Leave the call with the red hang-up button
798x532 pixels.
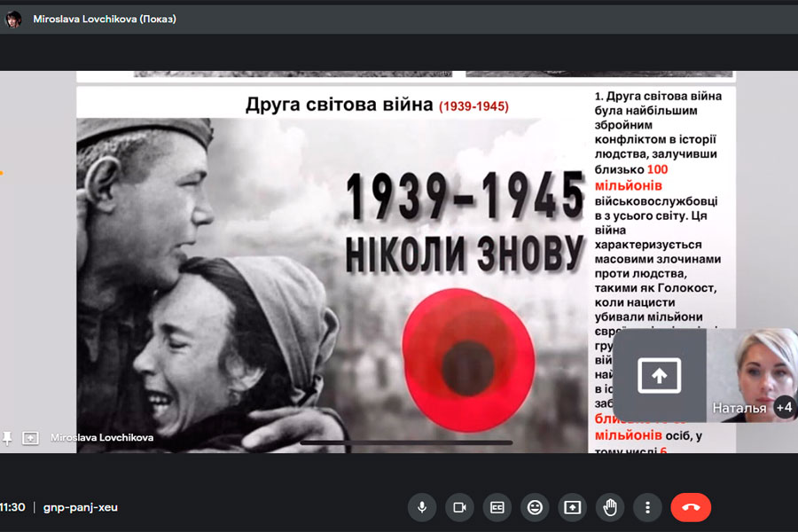point(691,507)
